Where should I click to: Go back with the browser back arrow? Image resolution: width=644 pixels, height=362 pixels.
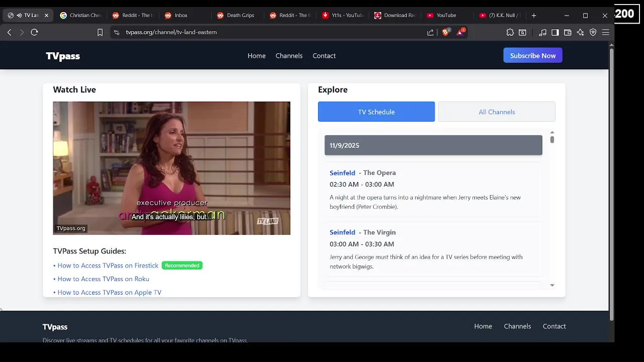(9, 32)
